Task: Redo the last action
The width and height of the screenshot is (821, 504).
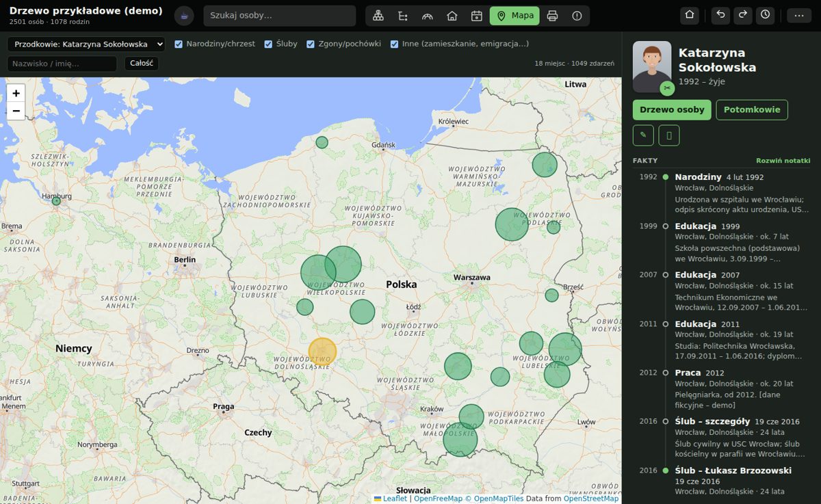Action: [x=742, y=15]
